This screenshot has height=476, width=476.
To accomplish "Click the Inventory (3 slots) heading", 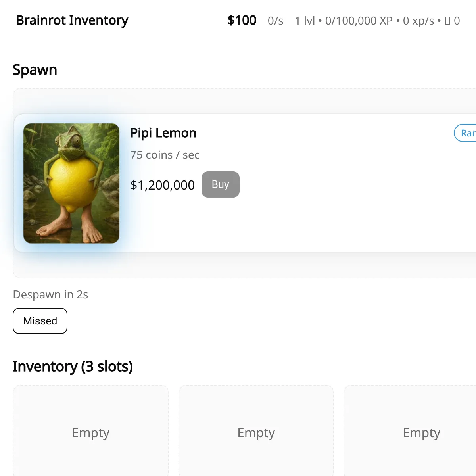I will click(73, 367).
